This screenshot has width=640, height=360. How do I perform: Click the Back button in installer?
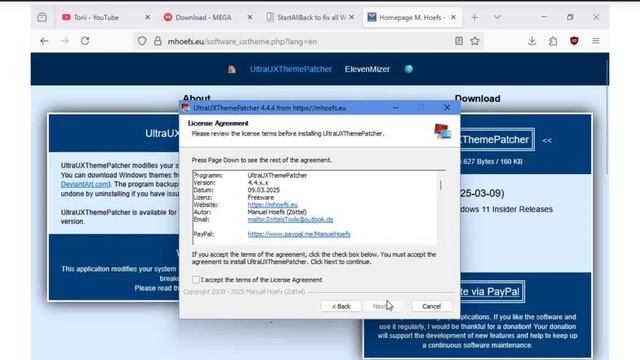point(341,306)
